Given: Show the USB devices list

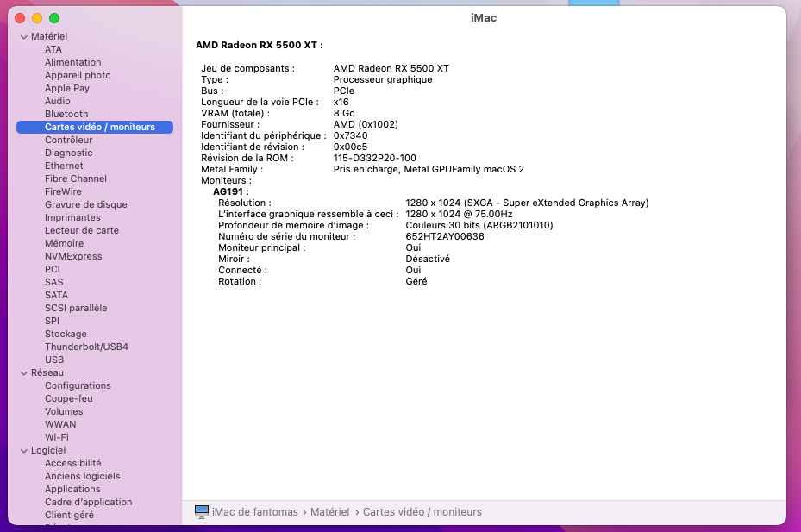Looking at the screenshot, I should click(x=54, y=360).
